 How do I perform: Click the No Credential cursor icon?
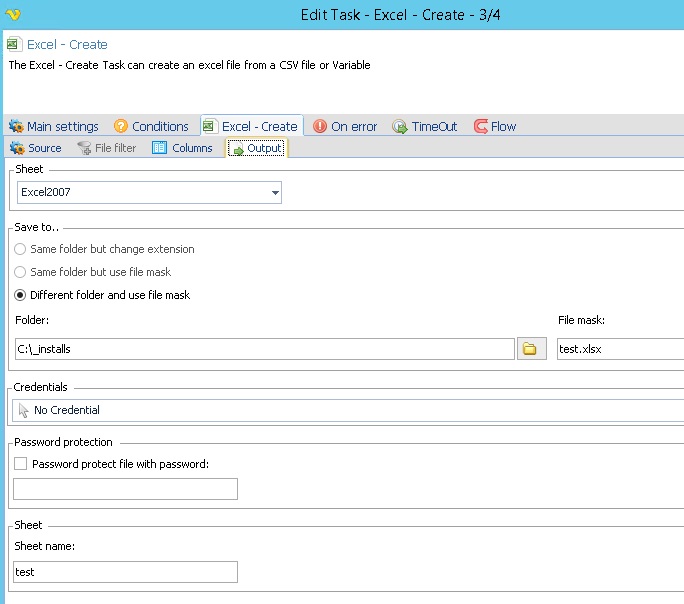click(x=23, y=410)
